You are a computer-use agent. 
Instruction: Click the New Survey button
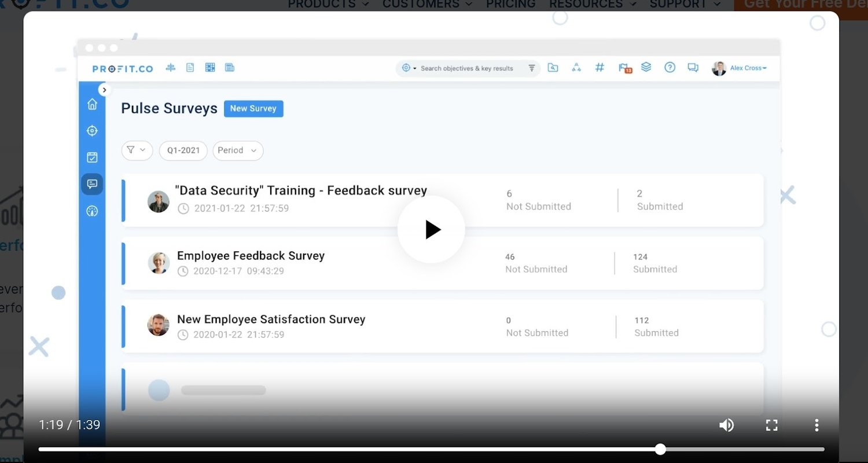point(253,109)
